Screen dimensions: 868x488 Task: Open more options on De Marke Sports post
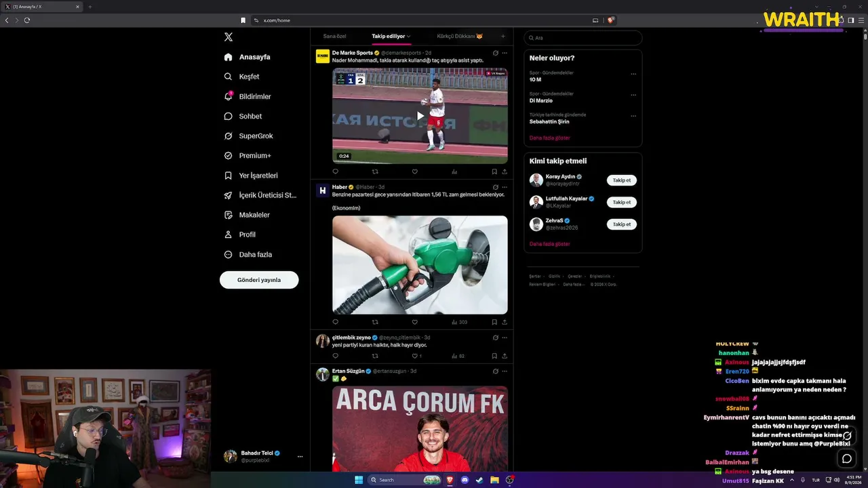[x=505, y=53]
